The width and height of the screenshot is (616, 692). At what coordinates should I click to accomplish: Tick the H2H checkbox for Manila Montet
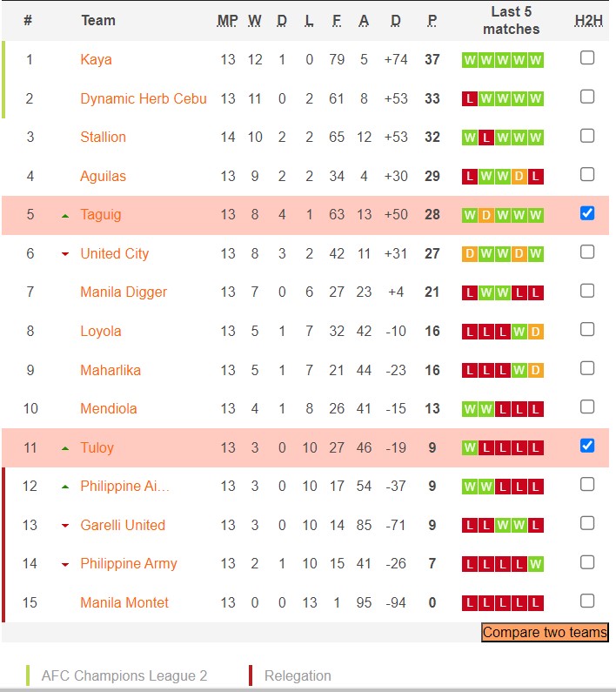[587, 601]
